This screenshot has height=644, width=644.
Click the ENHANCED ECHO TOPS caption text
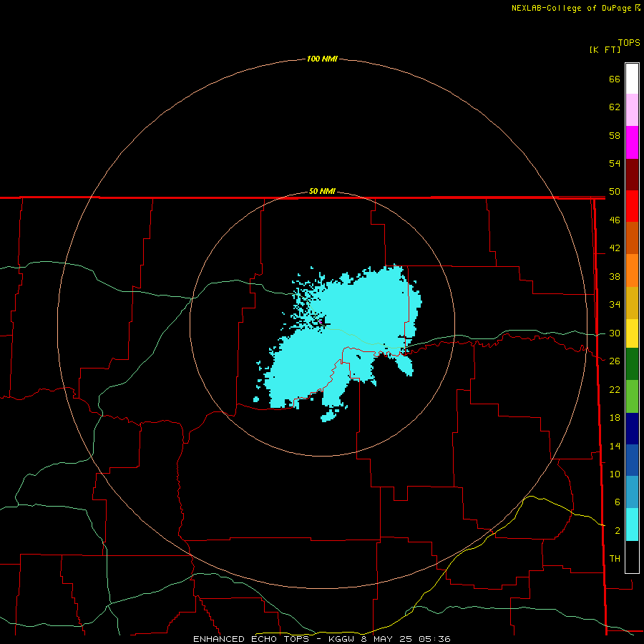click(x=250, y=639)
